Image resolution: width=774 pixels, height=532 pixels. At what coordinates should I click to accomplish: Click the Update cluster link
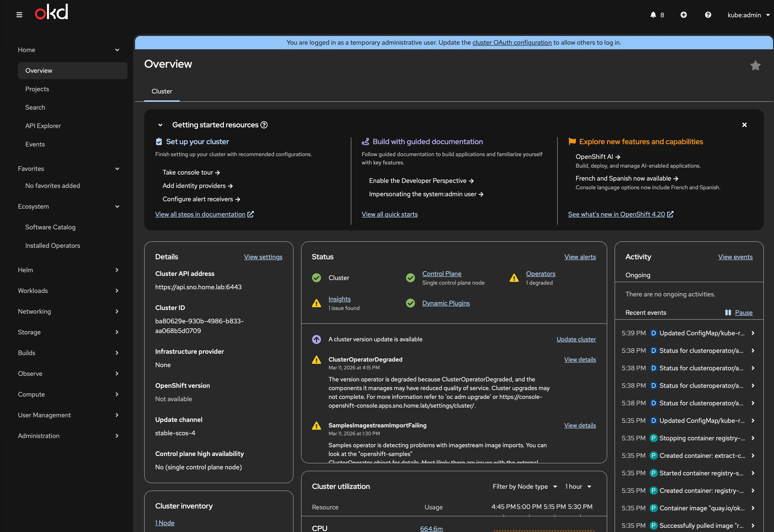click(576, 339)
